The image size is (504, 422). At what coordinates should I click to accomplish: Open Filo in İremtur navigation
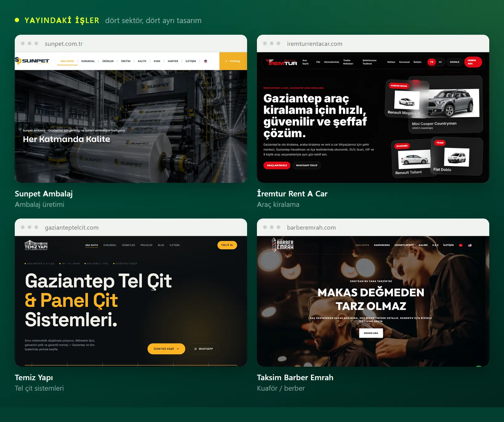[x=318, y=62]
